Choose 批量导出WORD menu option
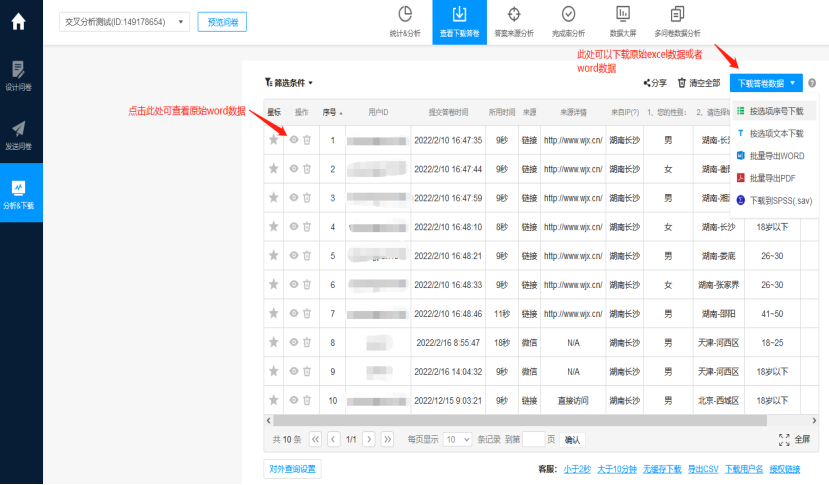The image size is (829, 485). (775, 156)
